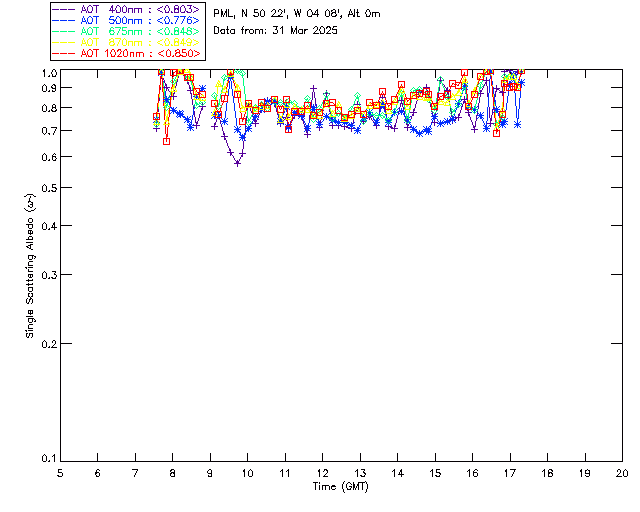Click the 'Data from: 31 Mar 2025' text

(276, 31)
